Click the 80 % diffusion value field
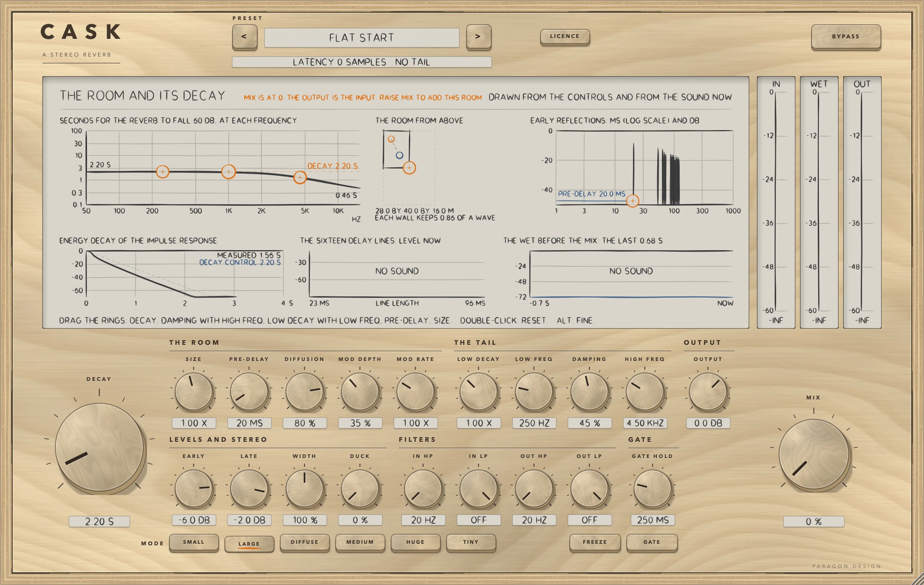 (305, 423)
